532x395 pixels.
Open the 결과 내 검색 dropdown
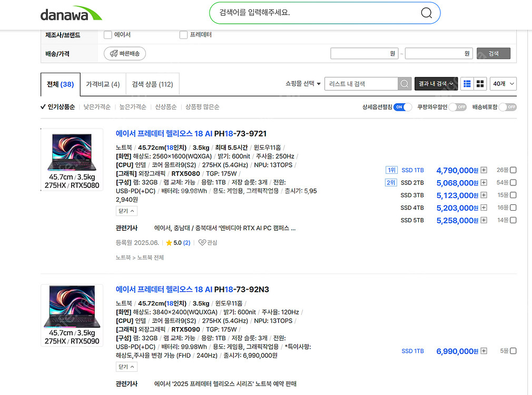pyautogui.click(x=436, y=84)
